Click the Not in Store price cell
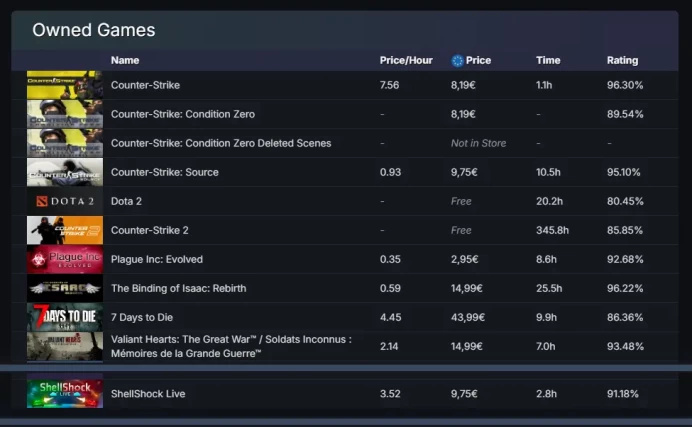The width and height of the screenshot is (692, 427). pos(478,143)
